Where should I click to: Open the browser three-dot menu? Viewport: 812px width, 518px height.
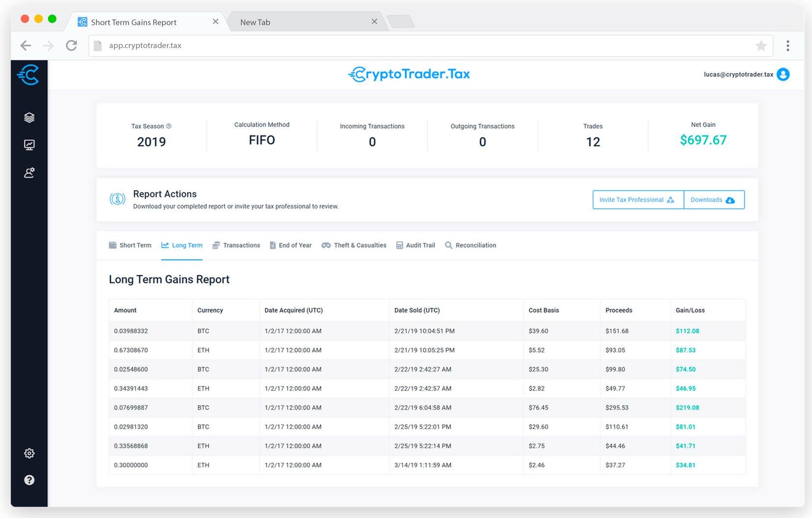[x=788, y=46]
